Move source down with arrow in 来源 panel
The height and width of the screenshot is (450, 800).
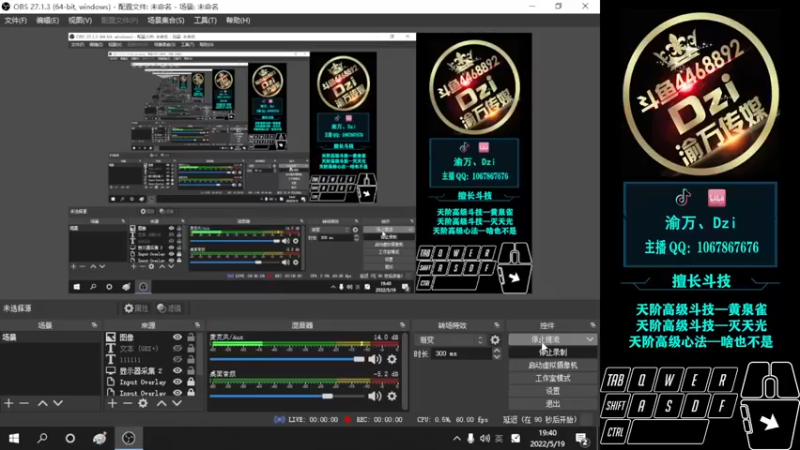[x=177, y=404]
